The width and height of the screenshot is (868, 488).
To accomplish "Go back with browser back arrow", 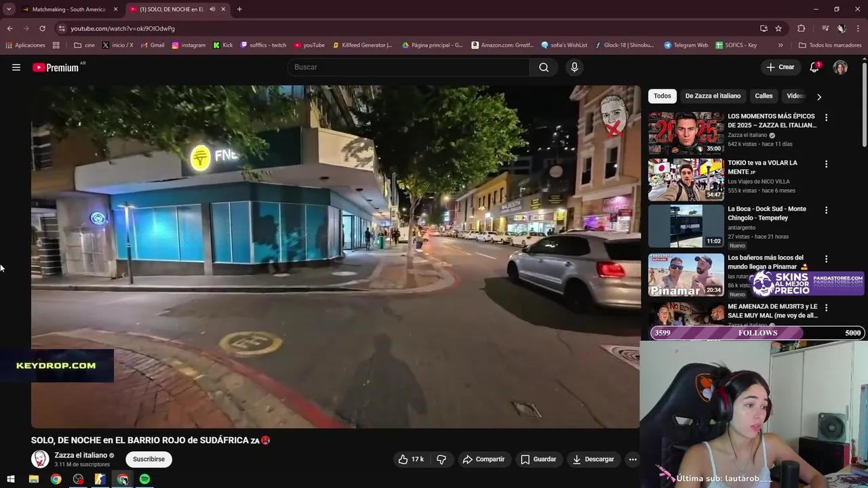I will coord(9,28).
